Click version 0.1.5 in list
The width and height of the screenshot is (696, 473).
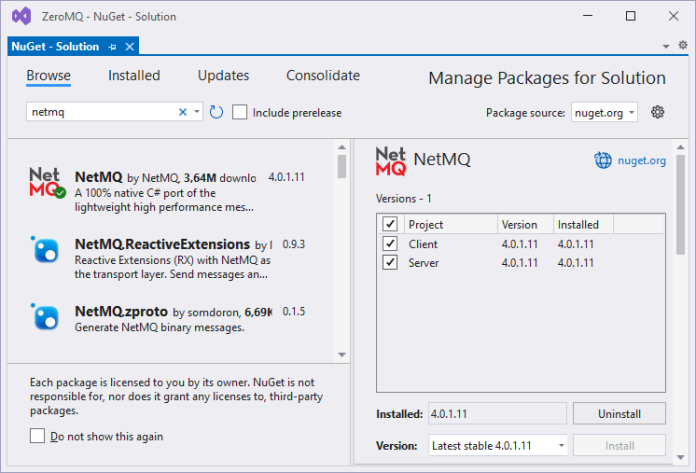click(293, 311)
